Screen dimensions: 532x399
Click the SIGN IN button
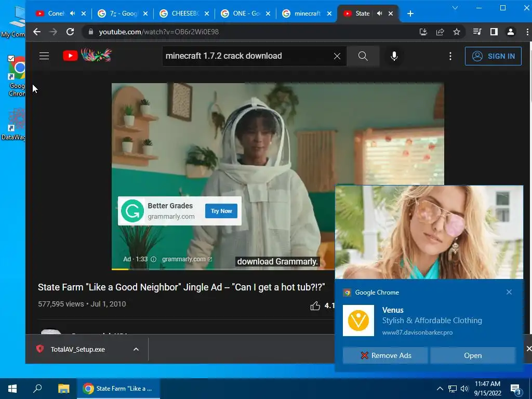pyautogui.click(x=493, y=56)
